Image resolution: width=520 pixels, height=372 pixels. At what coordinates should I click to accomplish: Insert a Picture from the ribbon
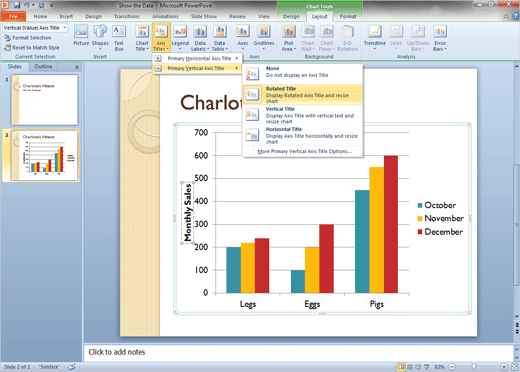point(81,37)
